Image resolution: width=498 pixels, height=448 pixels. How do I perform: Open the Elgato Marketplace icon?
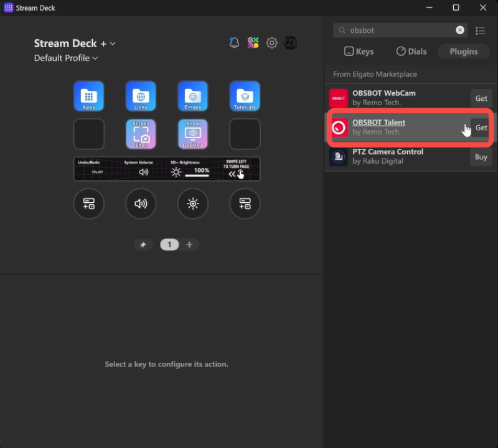(253, 42)
